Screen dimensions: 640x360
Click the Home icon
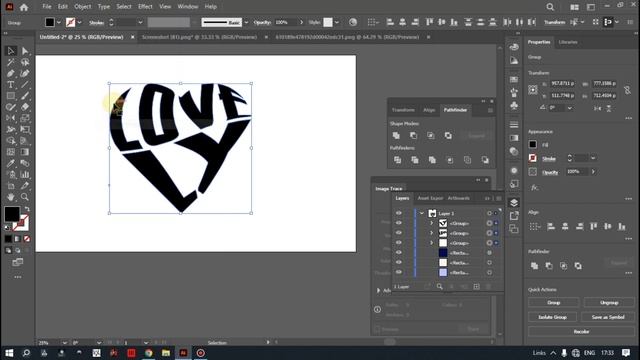click(x=24, y=7)
